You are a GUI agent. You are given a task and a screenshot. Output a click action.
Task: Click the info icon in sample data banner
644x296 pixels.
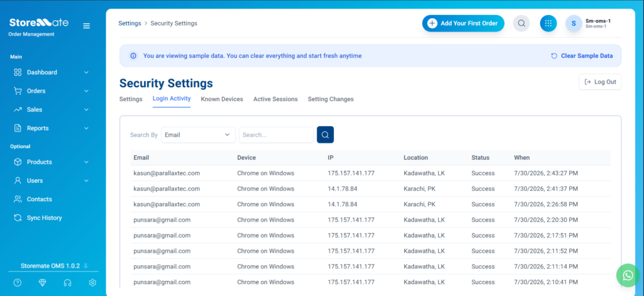(x=133, y=56)
